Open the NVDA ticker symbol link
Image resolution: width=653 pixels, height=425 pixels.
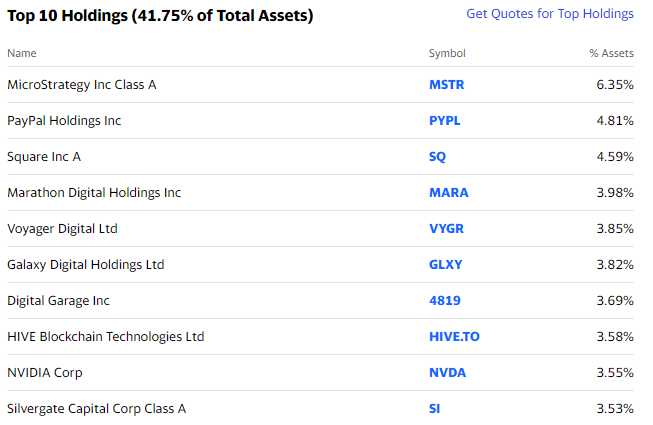(447, 373)
